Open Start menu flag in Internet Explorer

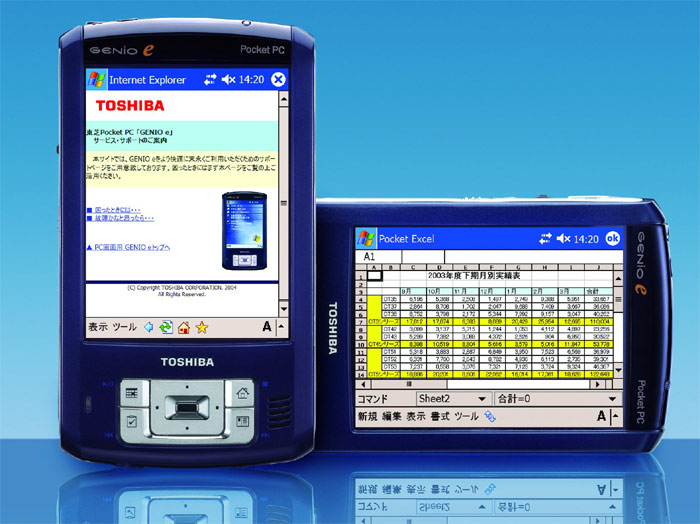[x=96, y=79]
